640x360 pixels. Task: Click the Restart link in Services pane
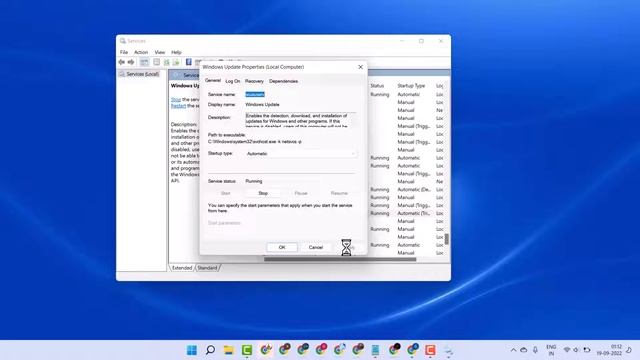pos(178,106)
